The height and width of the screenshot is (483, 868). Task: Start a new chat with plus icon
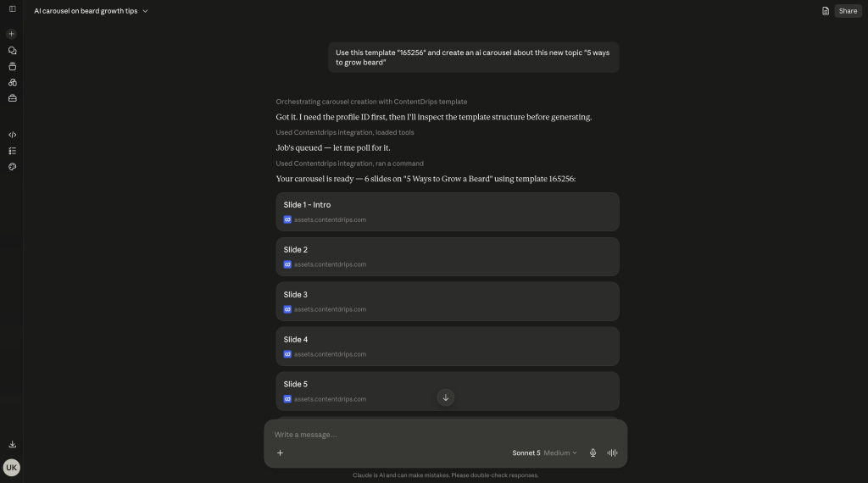(x=11, y=34)
